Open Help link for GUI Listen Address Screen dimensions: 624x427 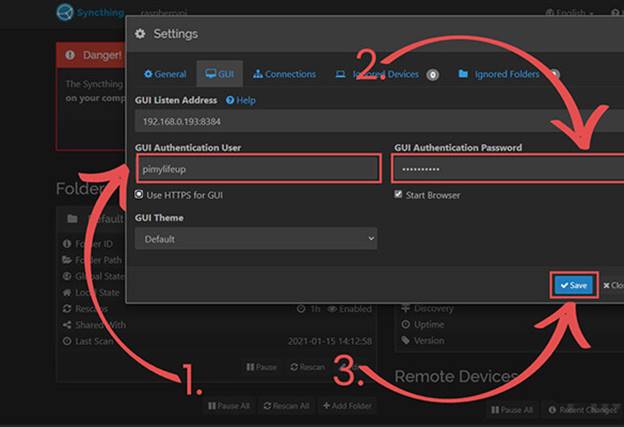[241, 100]
